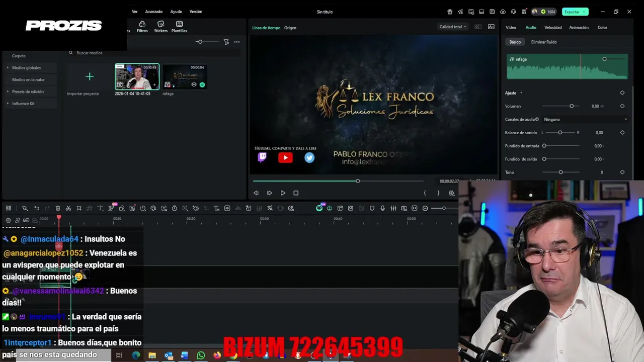644x362 pixels.
Task: Click the text T tool icon
Action: click(100, 208)
